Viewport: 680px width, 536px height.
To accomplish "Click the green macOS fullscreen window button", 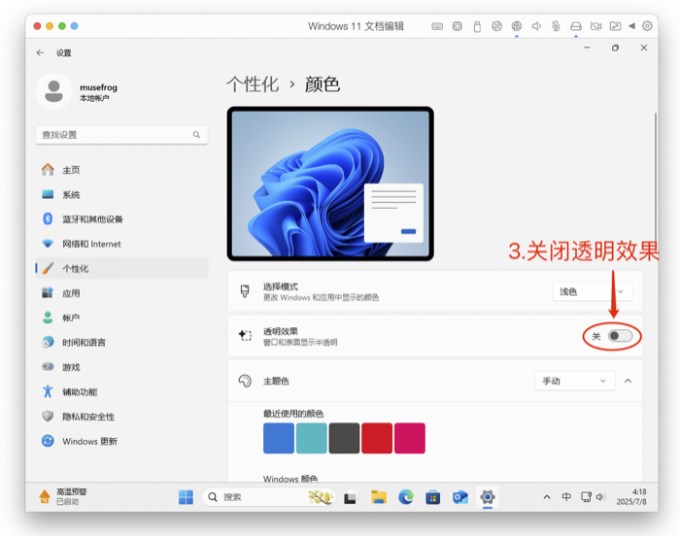I will tap(62, 26).
